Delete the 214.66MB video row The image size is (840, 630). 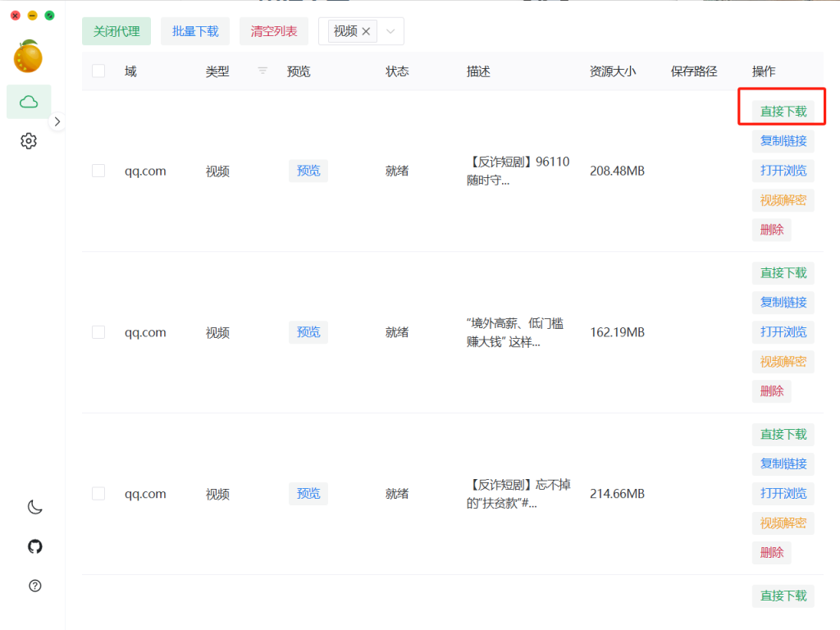tap(771, 552)
